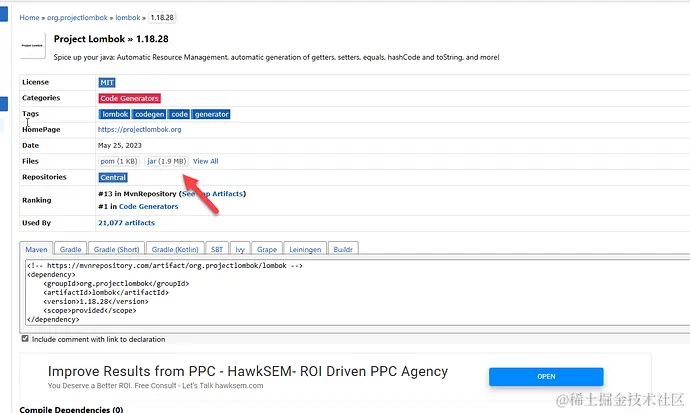This screenshot has width=690, height=413.
Task: Visit https://projectlombok.org homepage link
Action: pos(139,129)
